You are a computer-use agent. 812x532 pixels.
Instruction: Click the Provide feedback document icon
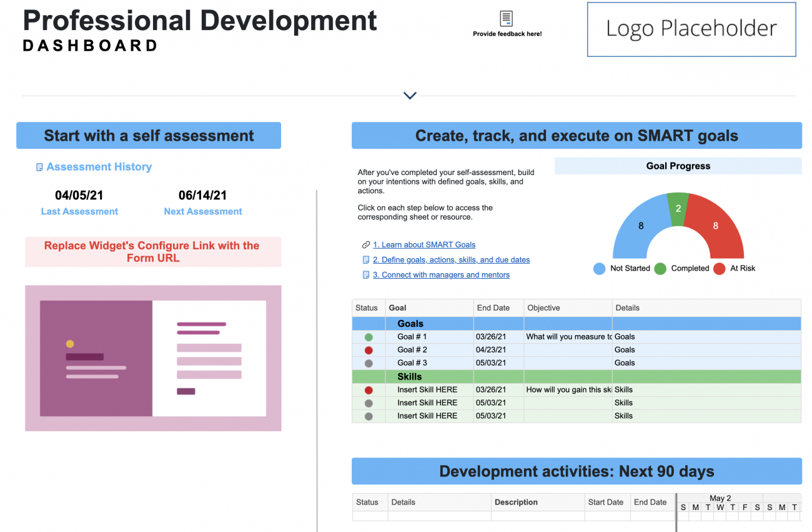507,18
